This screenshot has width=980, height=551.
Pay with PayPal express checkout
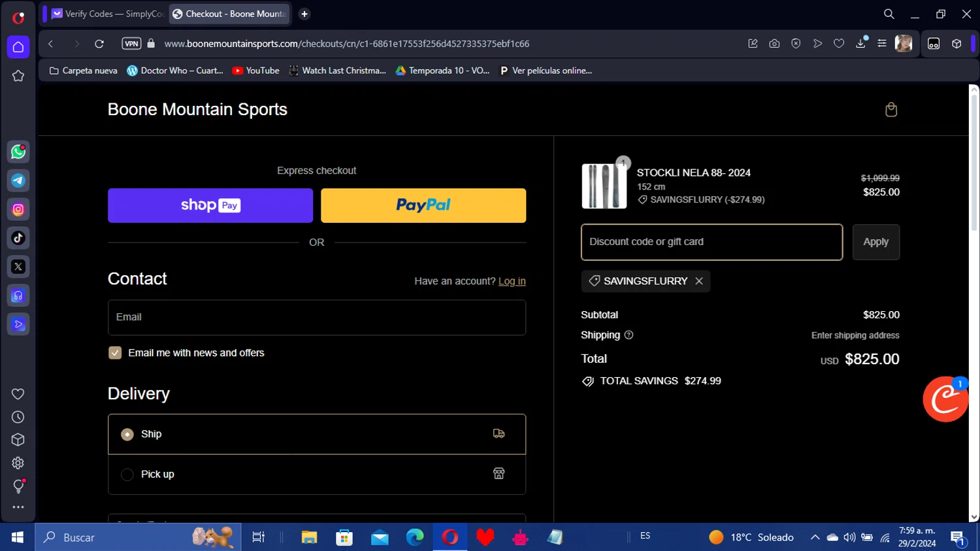tap(423, 205)
